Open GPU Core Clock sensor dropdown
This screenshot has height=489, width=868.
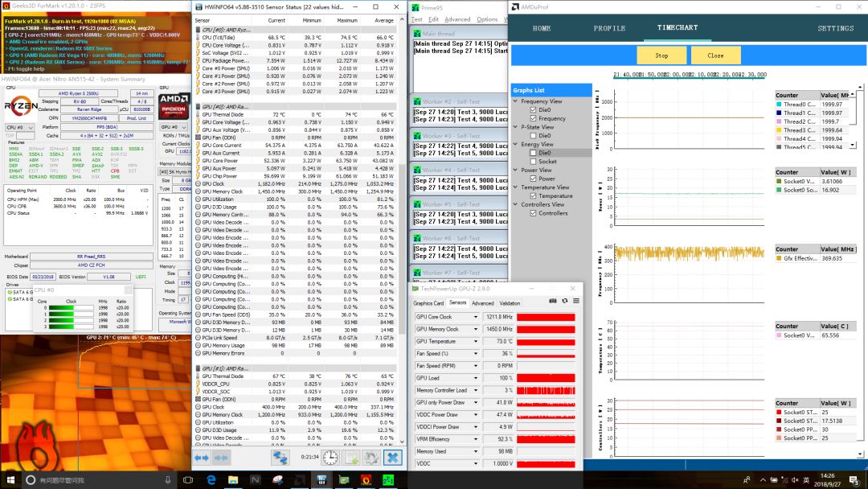(475, 317)
